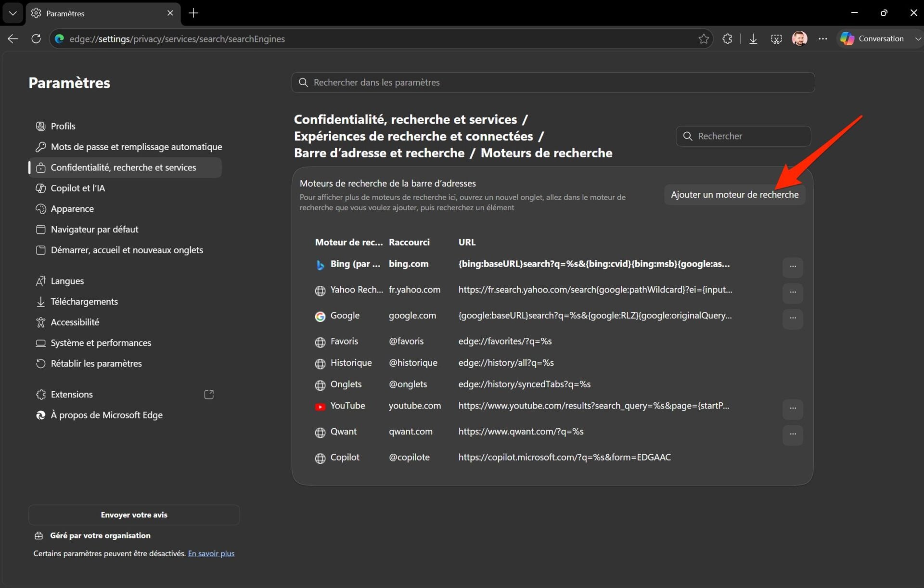Select the @favoris shortcut cell
The width and height of the screenshot is (924, 588).
click(406, 341)
